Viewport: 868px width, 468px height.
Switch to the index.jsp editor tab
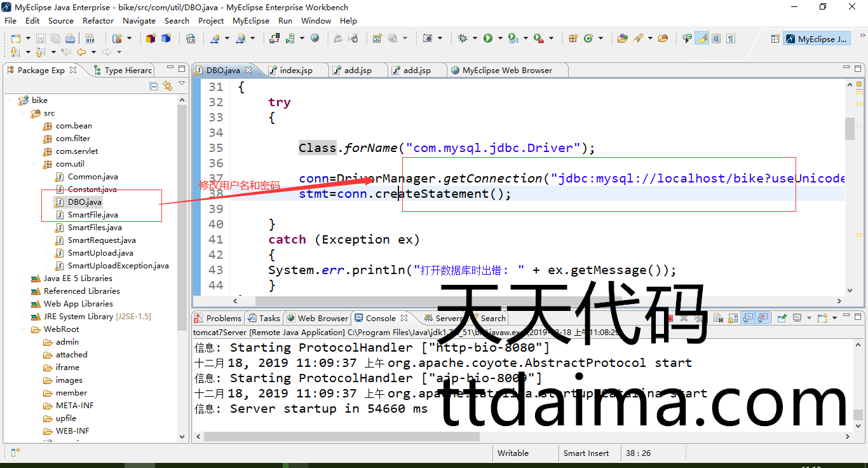(295, 71)
